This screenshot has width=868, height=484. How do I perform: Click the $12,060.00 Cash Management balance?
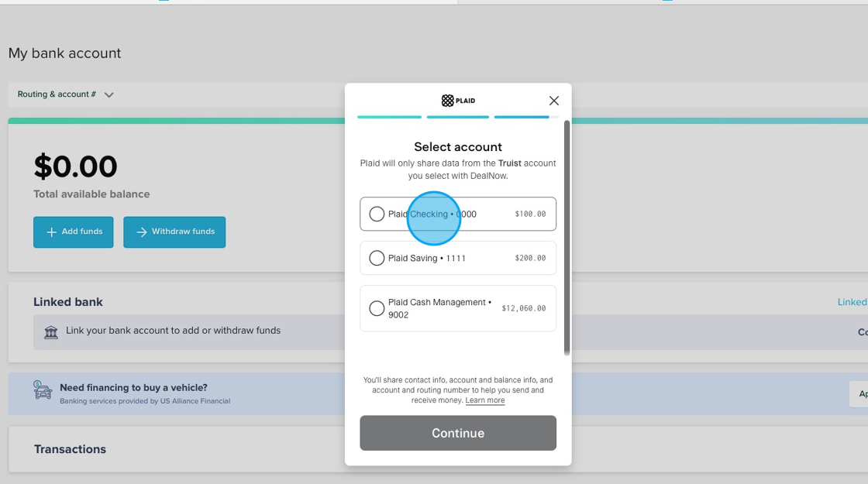[x=524, y=308]
